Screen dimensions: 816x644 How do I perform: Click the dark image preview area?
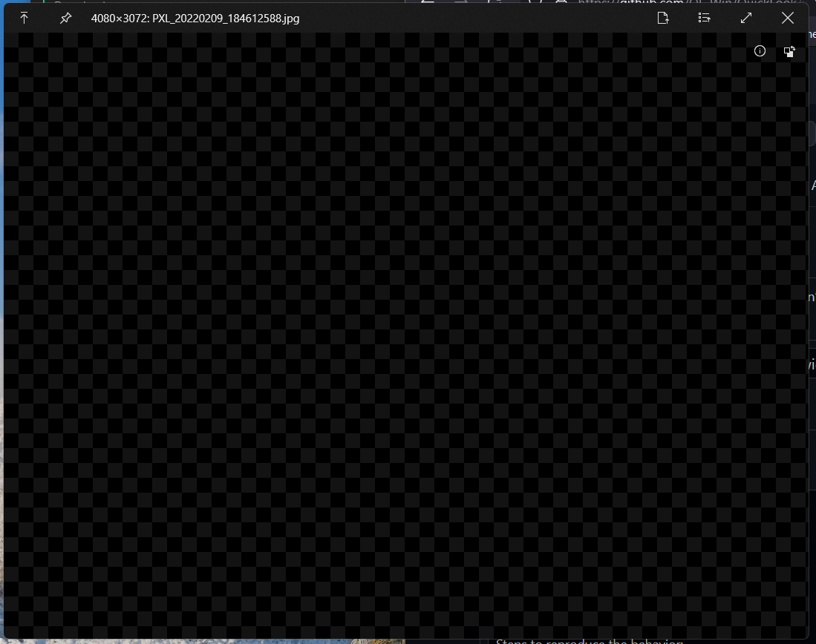[405, 335]
